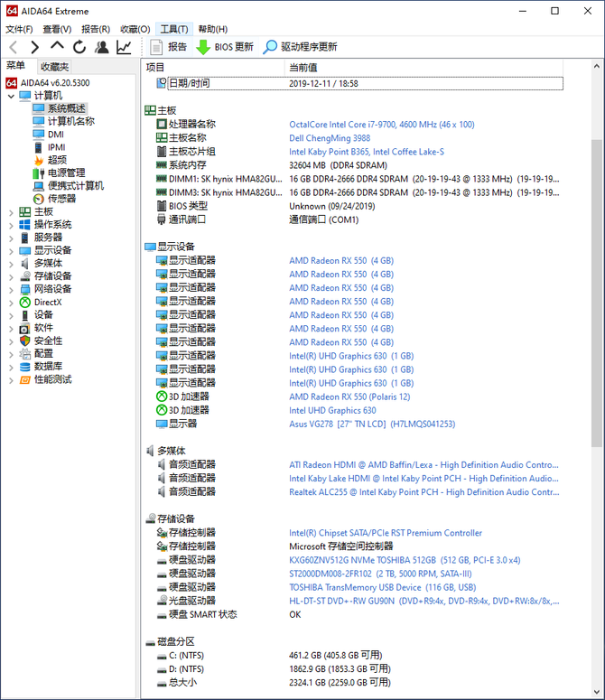Select 计算机名称 in the tree

point(71,121)
